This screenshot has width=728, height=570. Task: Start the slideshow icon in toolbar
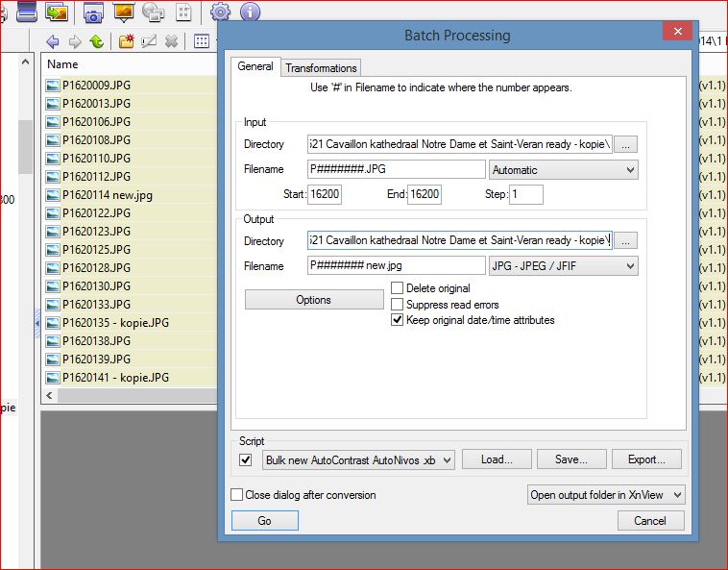click(123, 12)
